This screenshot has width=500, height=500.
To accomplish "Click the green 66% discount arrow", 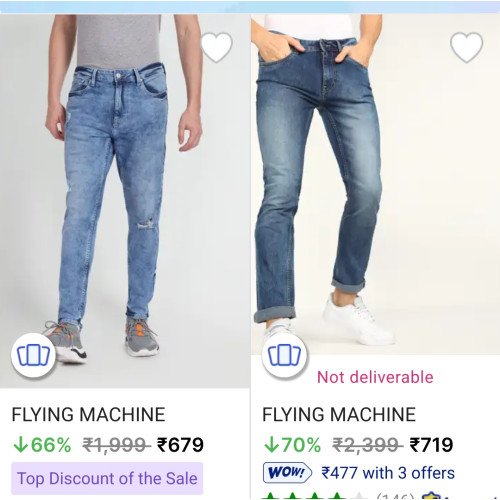I will tap(20, 445).
